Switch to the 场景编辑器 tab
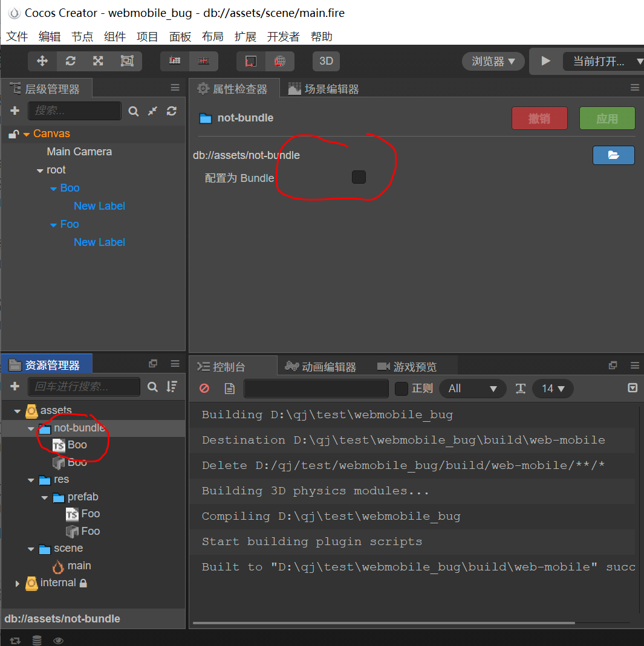 click(324, 89)
